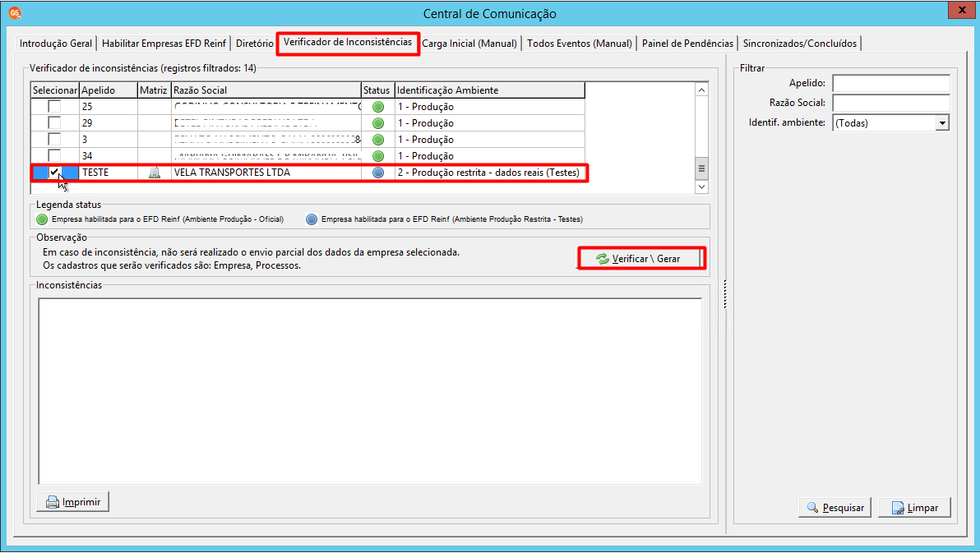Viewport: 980px width, 553px height.
Task: Focus the Razão Social filter field
Action: pos(891,103)
